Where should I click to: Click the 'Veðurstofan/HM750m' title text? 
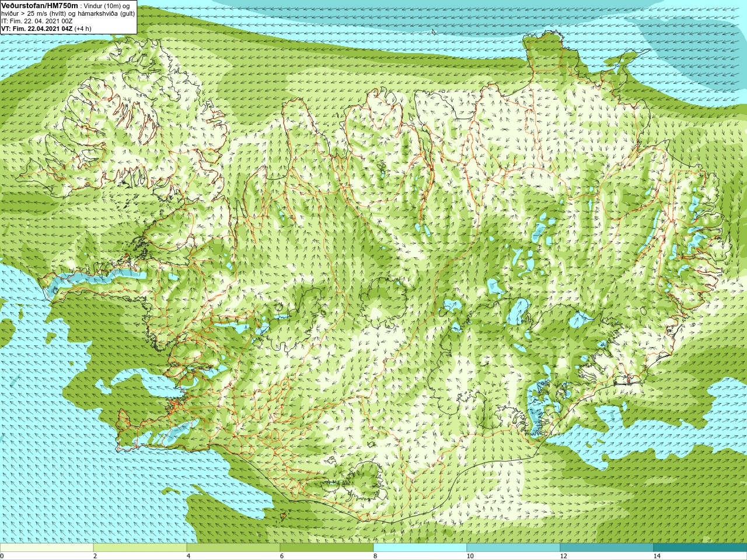point(40,5)
